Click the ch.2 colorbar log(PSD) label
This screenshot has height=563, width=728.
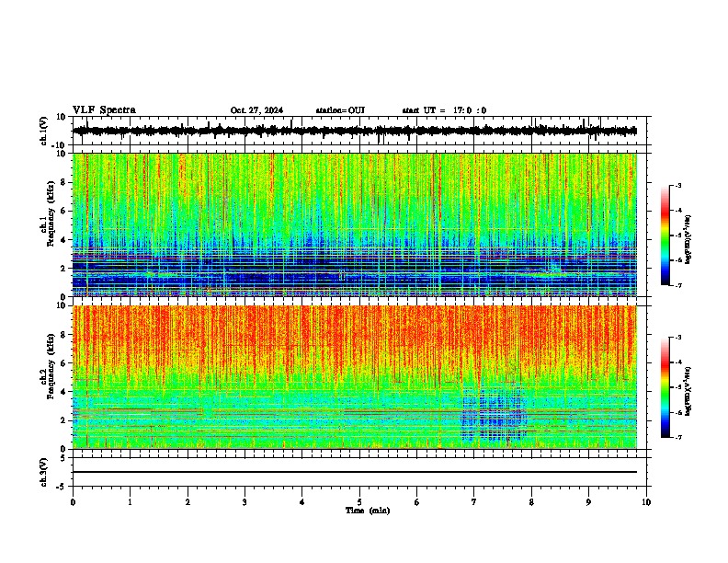coord(688,391)
